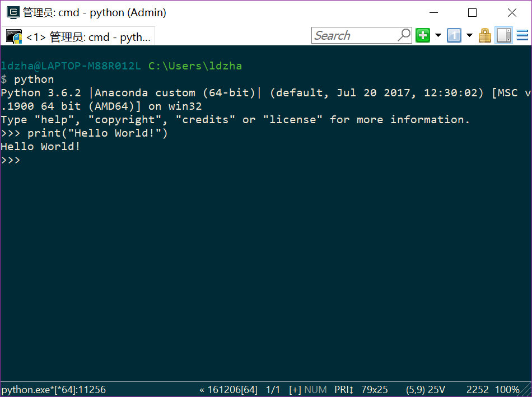532x397 pixels.
Task: Open the new console dropdown arrow
Action: coord(437,35)
